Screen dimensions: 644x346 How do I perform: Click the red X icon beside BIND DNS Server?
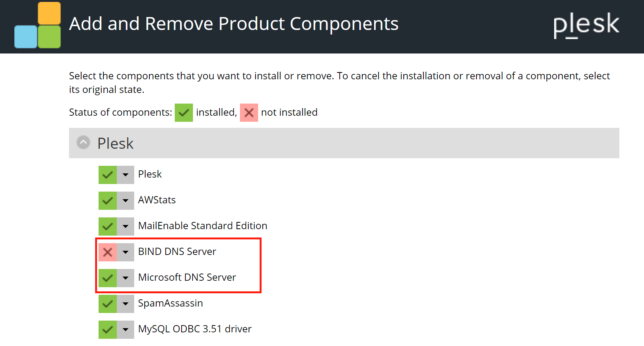(x=108, y=252)
